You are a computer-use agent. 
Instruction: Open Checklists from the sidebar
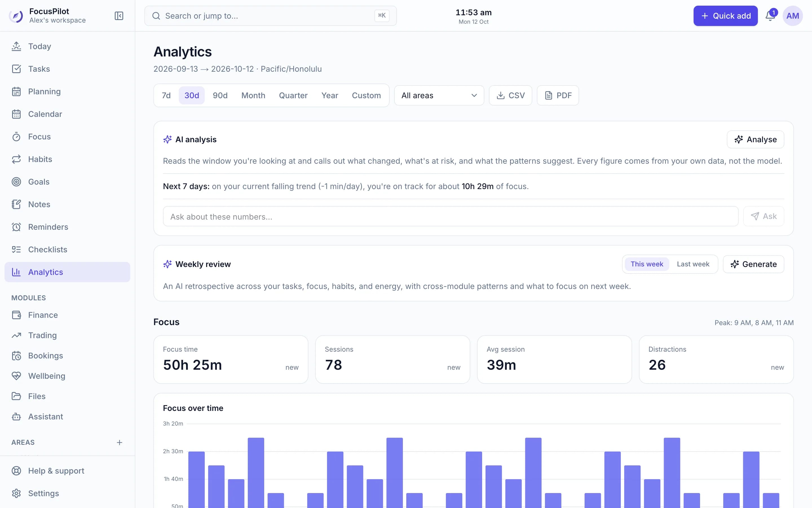tap(67, 249)
